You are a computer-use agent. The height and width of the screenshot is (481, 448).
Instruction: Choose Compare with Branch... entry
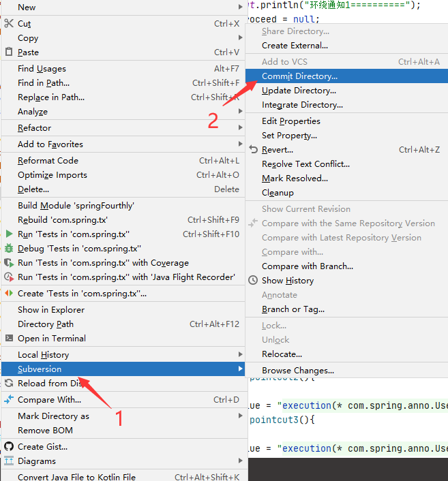coord(346,266)
